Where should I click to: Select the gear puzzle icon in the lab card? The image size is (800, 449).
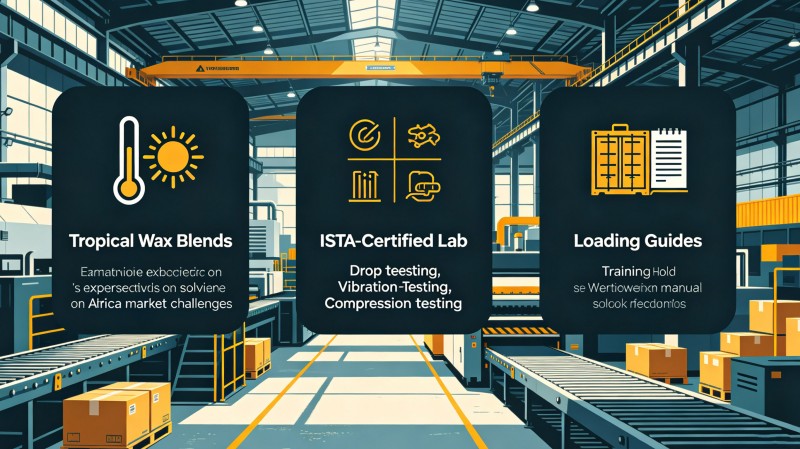coord(423,136)
